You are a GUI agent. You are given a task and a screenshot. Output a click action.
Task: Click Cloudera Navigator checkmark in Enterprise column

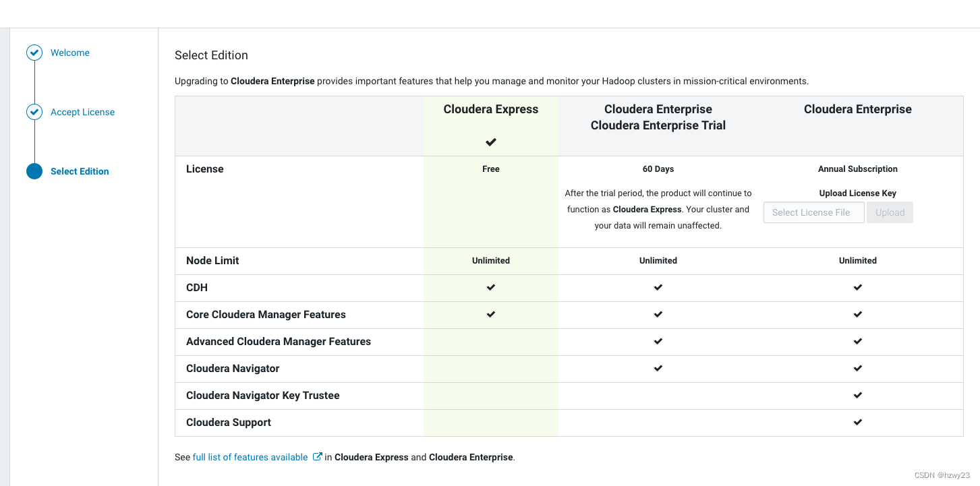(x=858, y=368)
